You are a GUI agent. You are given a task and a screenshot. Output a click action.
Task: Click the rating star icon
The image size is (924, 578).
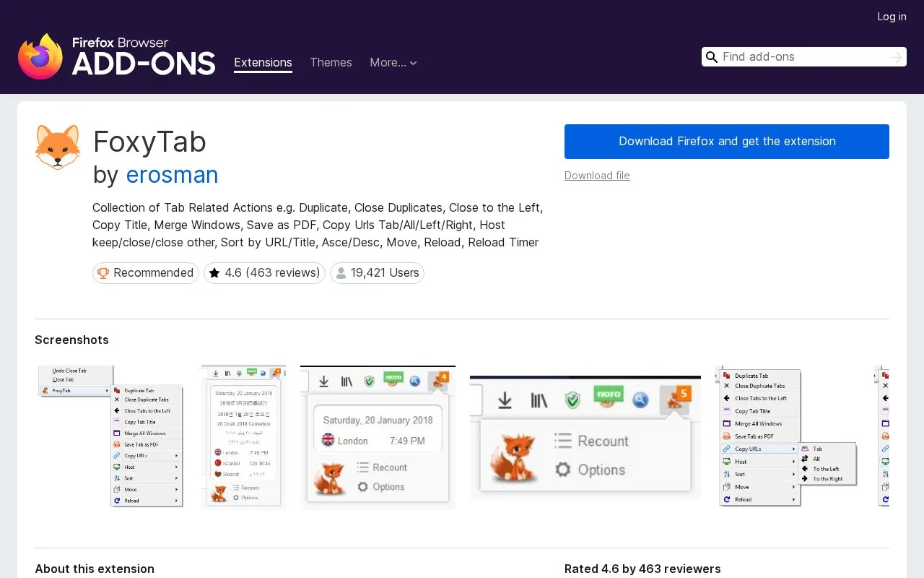pyautogui.click(x=214, y=273)
